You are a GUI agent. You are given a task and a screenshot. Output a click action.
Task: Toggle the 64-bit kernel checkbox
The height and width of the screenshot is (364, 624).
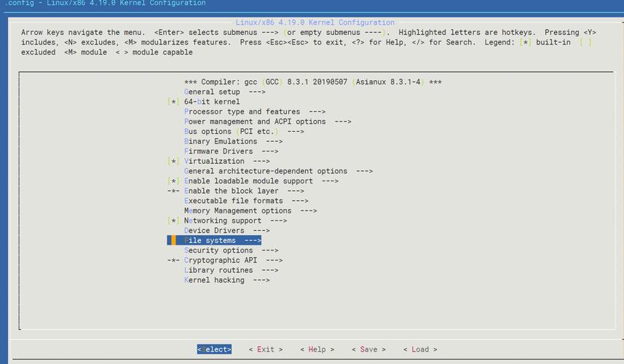tap(173, 102)
